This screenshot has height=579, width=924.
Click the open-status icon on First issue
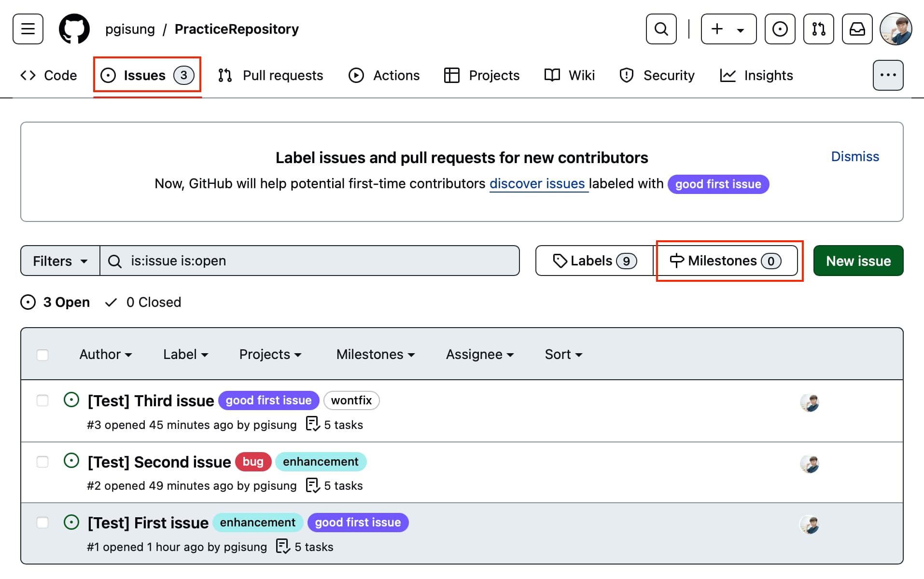(71, 522)
